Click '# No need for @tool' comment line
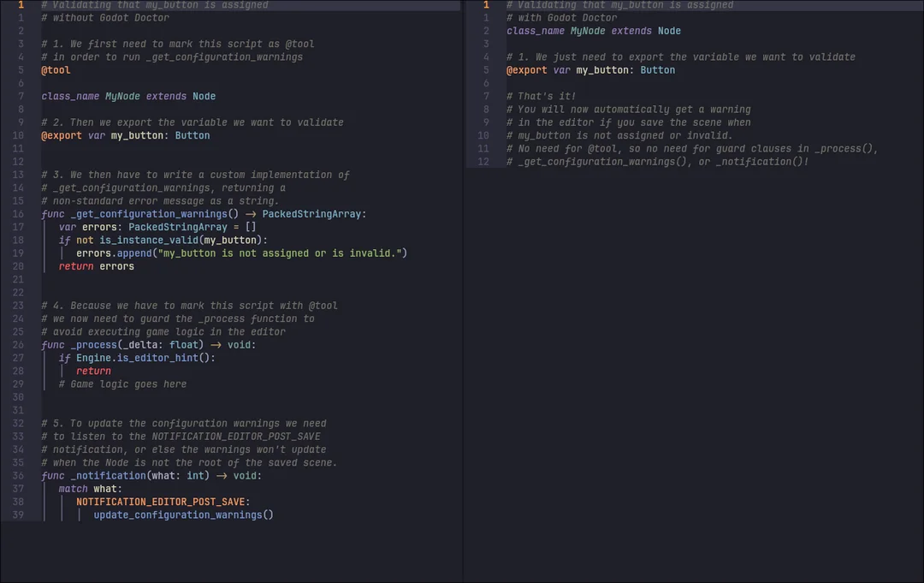924x583 pixels. point(692,149)
